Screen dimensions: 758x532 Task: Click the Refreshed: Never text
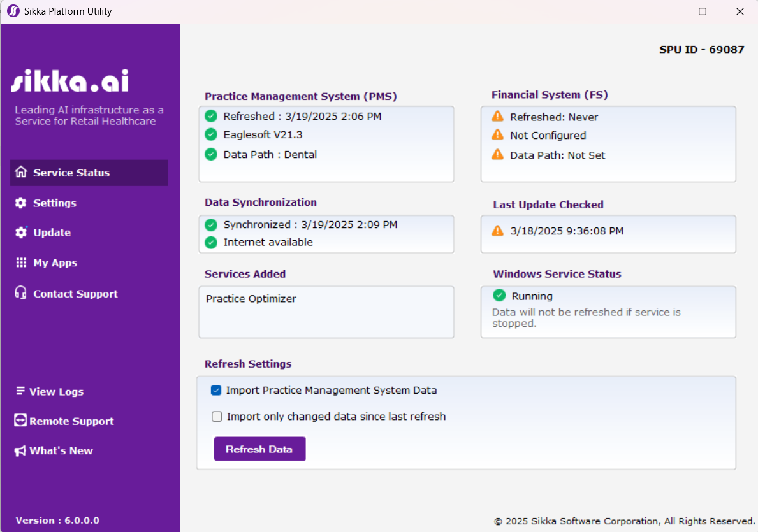(554, 117)
